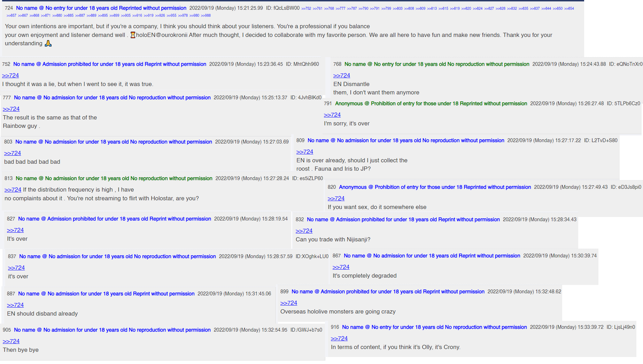Click the >>724 reference in post 777
643x364 pixels.
point(11,109)
